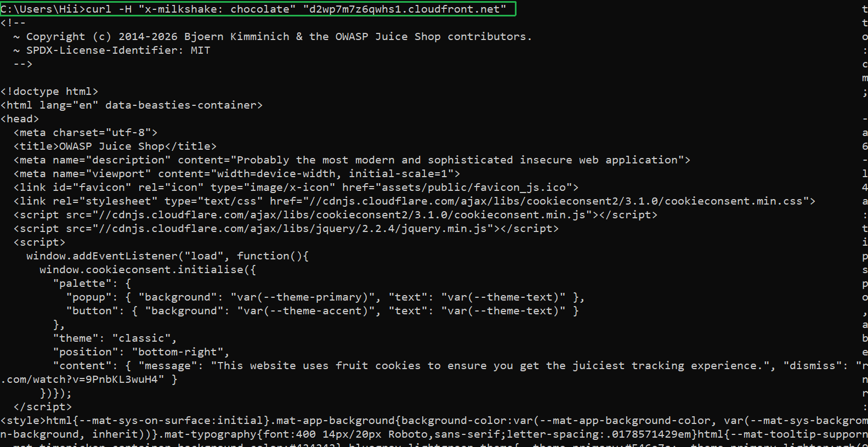Click the opening "<script>" tag line
Screen dimensions: 868x447
tap(39, 242)
